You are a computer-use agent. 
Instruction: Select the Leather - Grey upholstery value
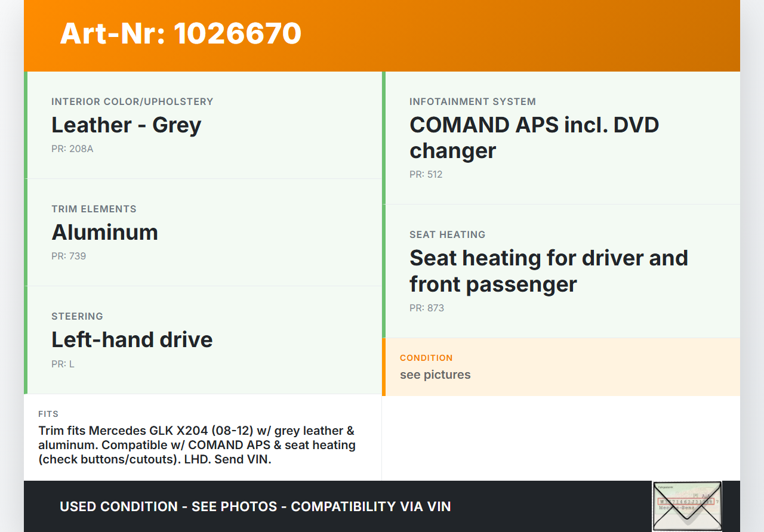click(127, 125)
